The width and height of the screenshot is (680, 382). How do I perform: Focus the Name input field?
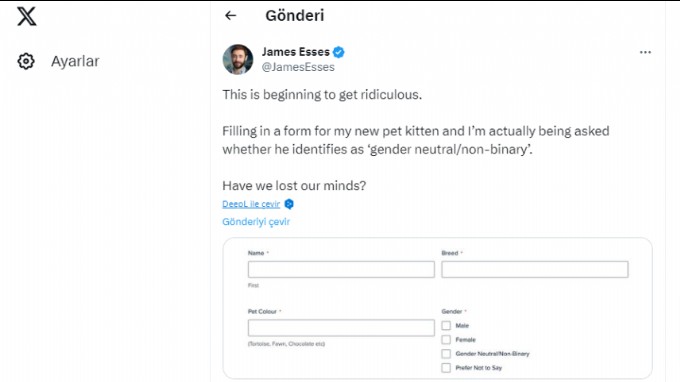click(x=341, y=269)
